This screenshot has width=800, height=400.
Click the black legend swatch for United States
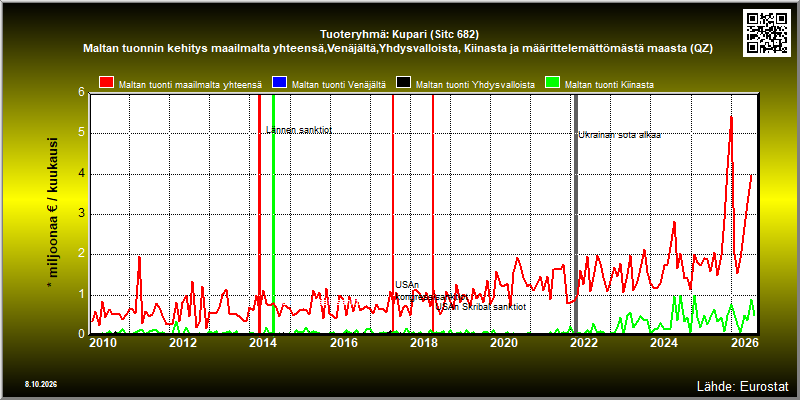(404, 83)
